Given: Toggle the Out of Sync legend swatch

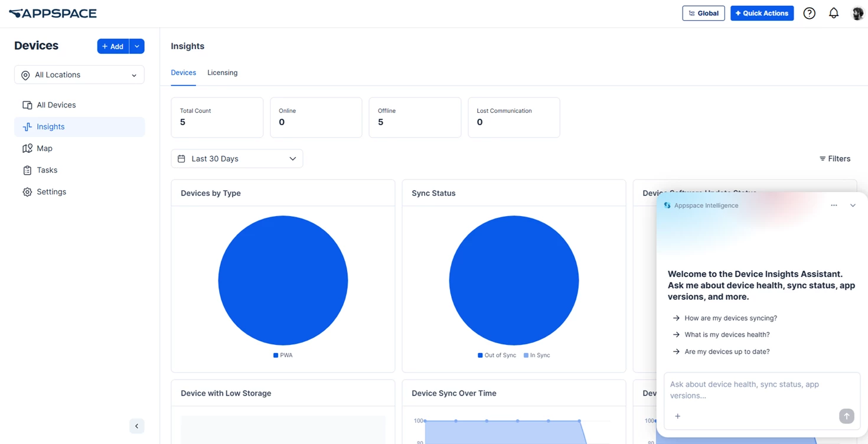Looking at the screenshot, I should [x=480, y=355].
